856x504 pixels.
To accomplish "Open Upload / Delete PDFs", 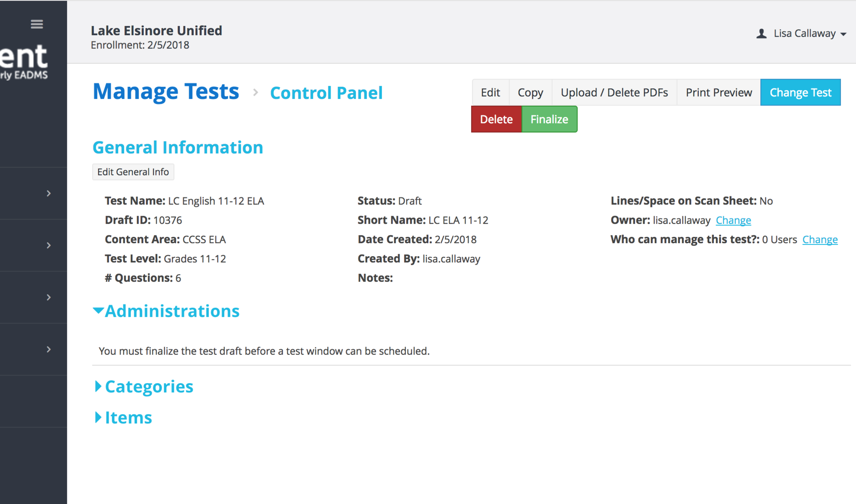I will point(614,92).
